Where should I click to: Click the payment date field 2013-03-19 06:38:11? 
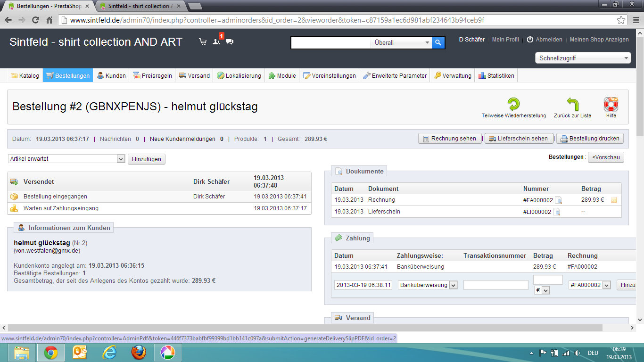pyautogui.click(x=363, y=285)
